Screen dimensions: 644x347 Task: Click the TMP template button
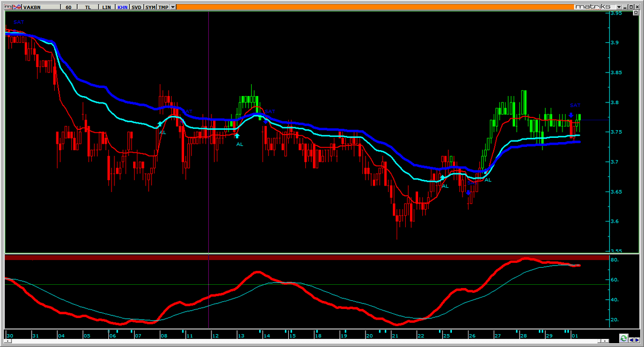pyautogui.click(x=163, y=7)
